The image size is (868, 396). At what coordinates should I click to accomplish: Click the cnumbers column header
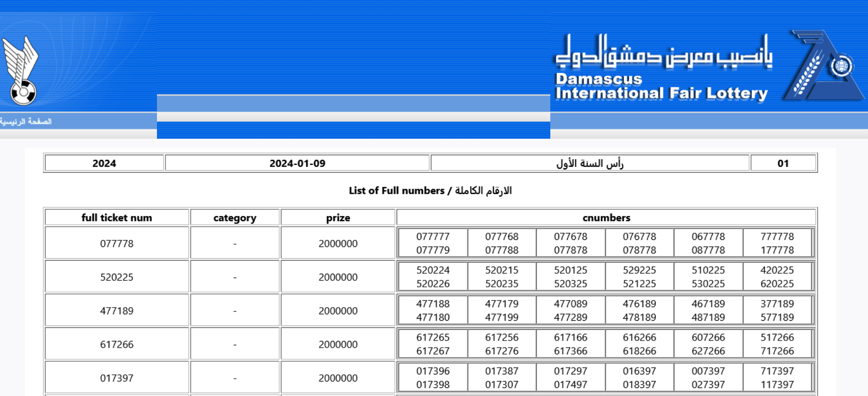pyautogui.click(x=606, y=218)
